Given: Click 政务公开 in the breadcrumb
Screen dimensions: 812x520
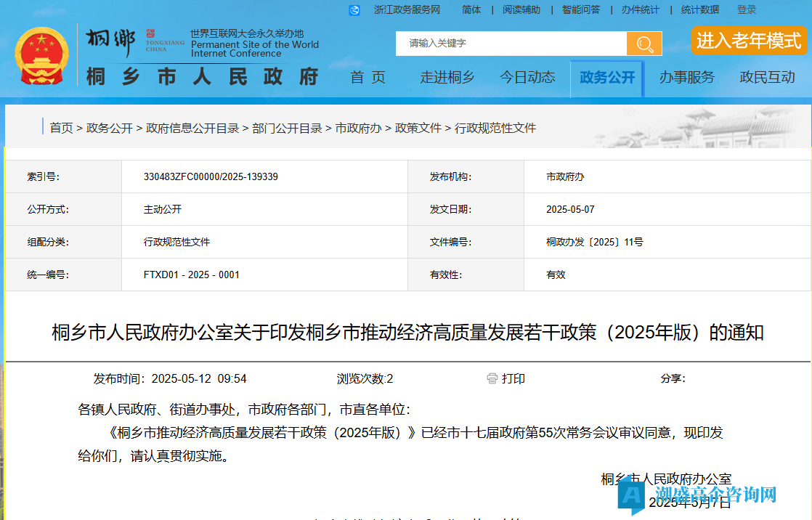Looking at the screenshot, I should [x=109, y=128].
